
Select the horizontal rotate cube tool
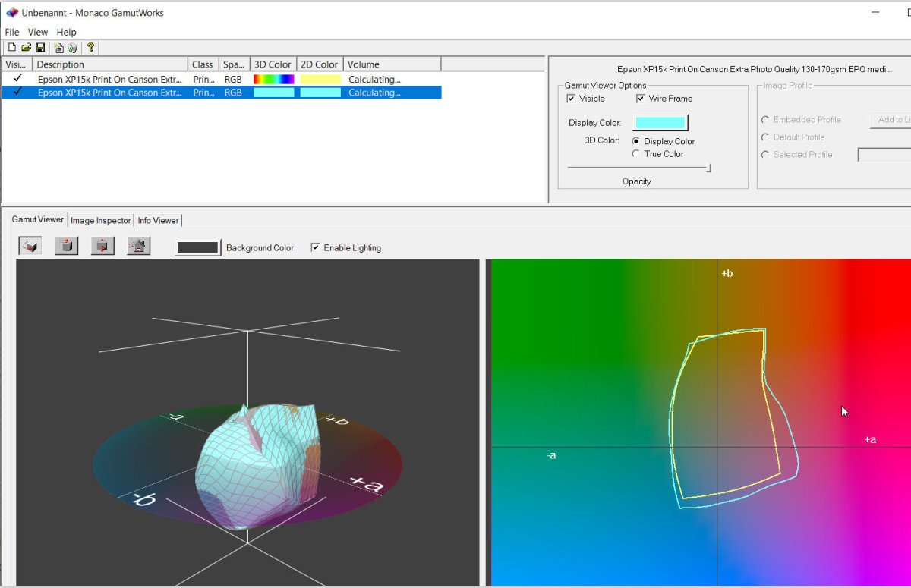(66, 246)
